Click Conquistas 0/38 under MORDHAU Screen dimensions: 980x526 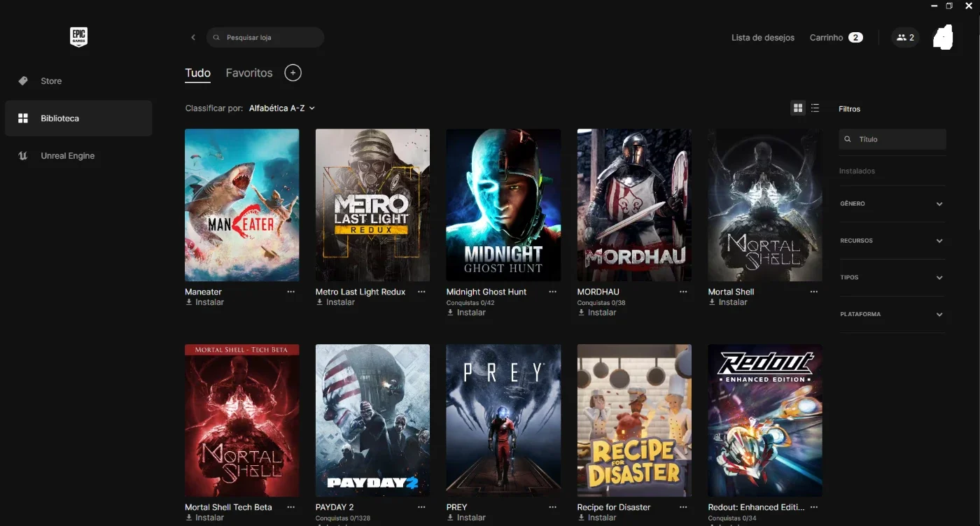click(601, 303)
